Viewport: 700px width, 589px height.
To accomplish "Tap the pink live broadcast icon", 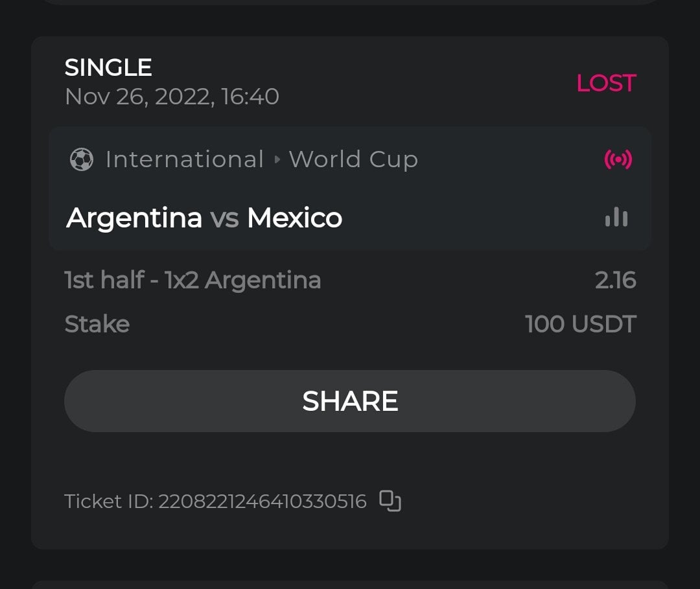I will point(618,159).
